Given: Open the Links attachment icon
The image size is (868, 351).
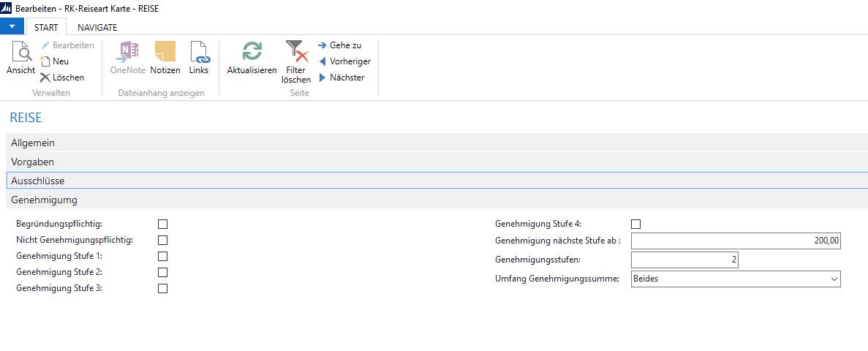Looking at the screenshot, I should tap(199, 53).
